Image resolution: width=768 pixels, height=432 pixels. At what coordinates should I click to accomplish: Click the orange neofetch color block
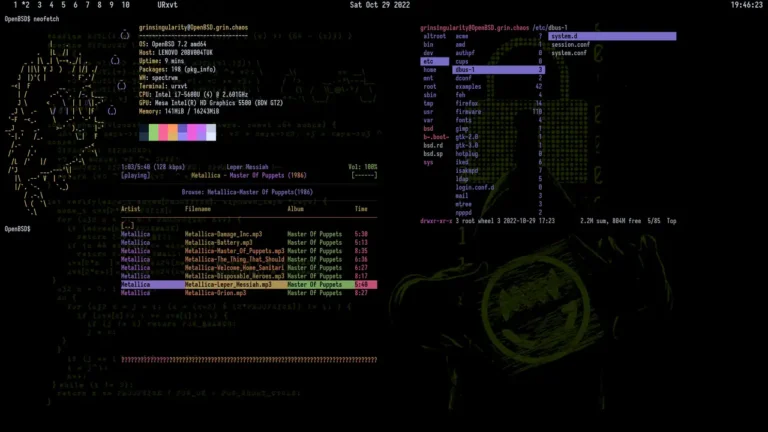pyautogui.click(x=172, y=132)
